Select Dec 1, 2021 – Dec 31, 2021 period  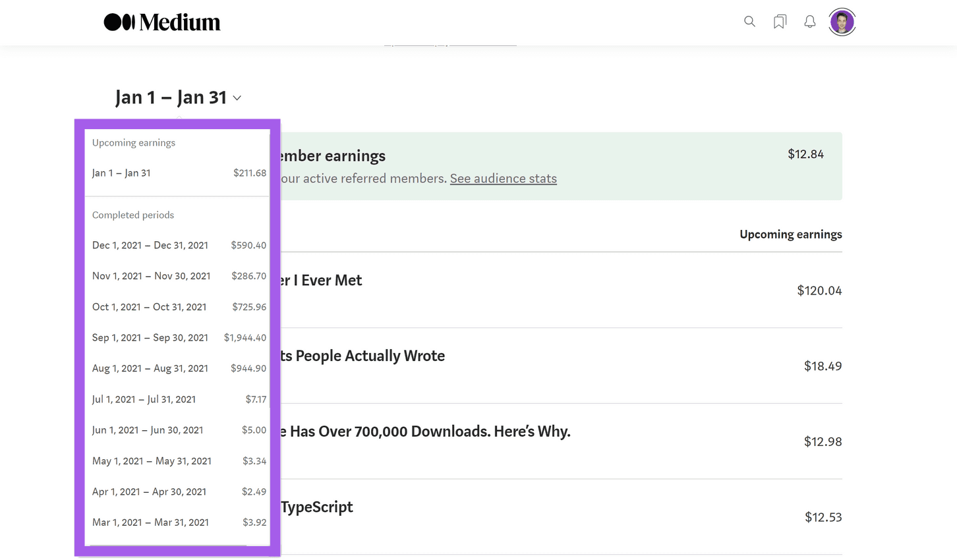point(178,245)
